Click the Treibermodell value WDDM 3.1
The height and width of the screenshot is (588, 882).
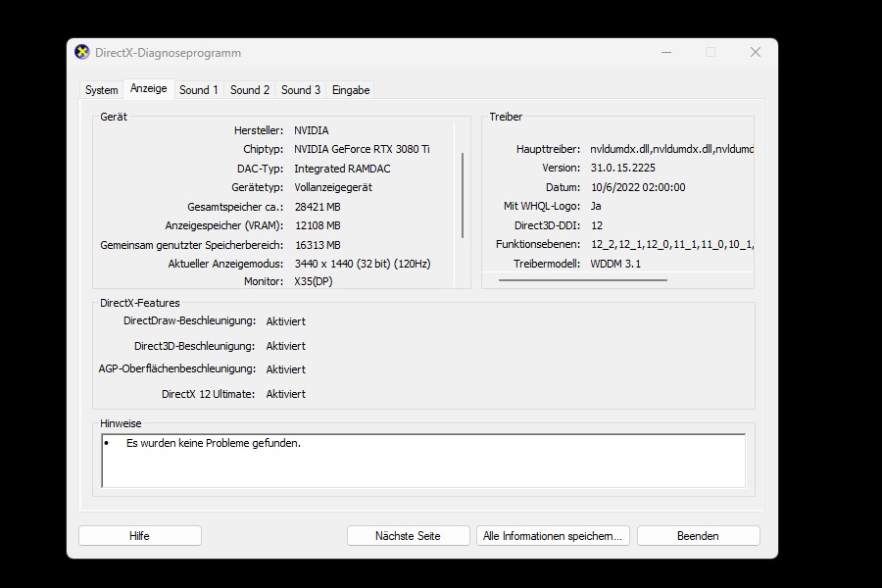coord(615,264)
